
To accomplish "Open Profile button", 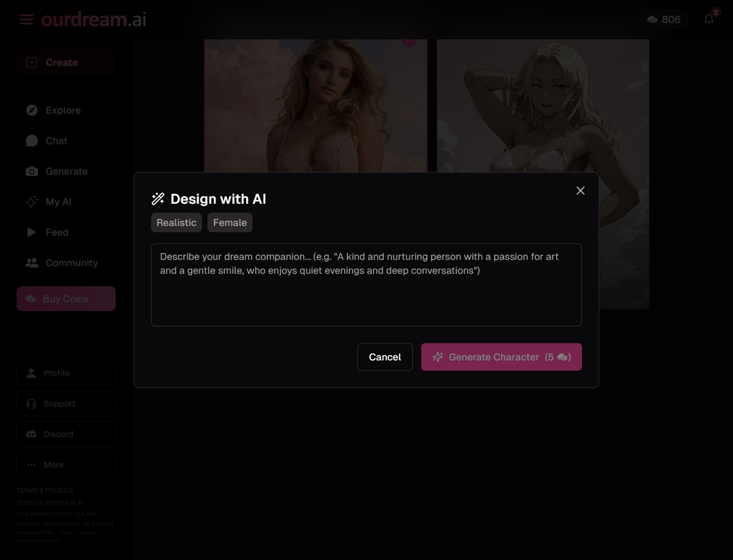I will pyautogui.click(x=66, y=373).
